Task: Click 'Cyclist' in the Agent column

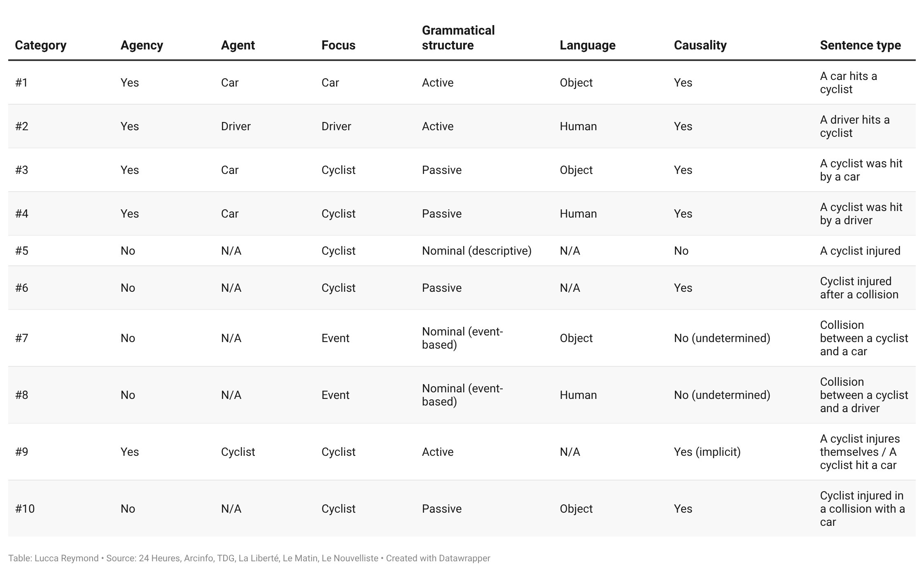Action: click(x=238, y=452)
